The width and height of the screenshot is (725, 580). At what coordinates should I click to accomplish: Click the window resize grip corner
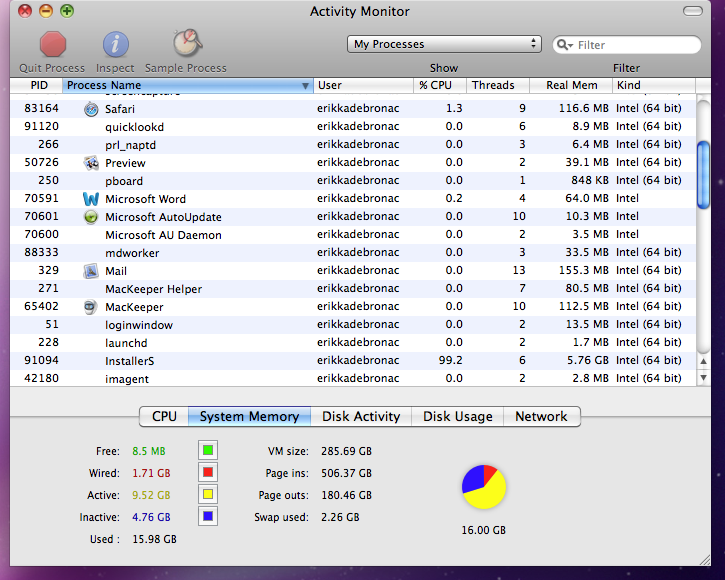(x=705, y=560)
